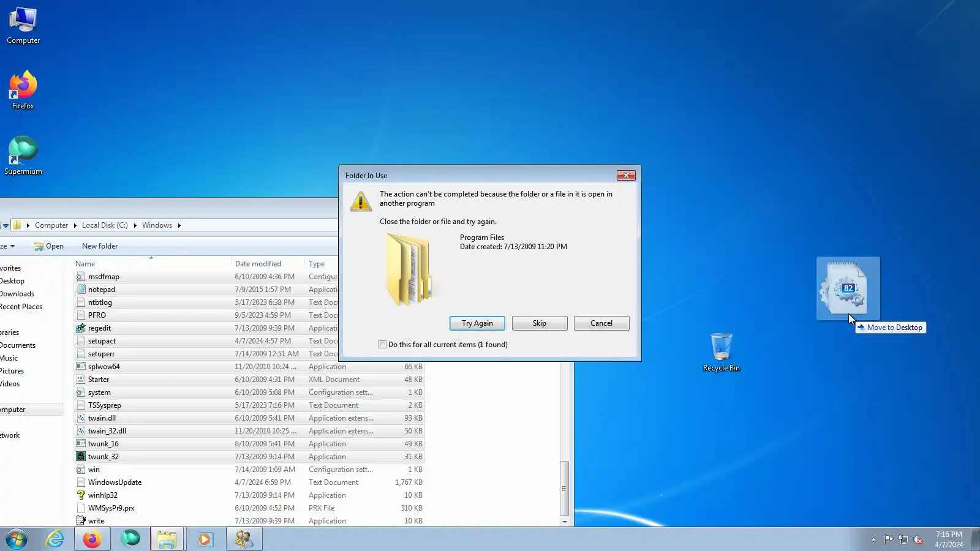This screenshot has height=551, width=980.
Task: Click the muted volume tray icon
Action: (x=918, y=539)
